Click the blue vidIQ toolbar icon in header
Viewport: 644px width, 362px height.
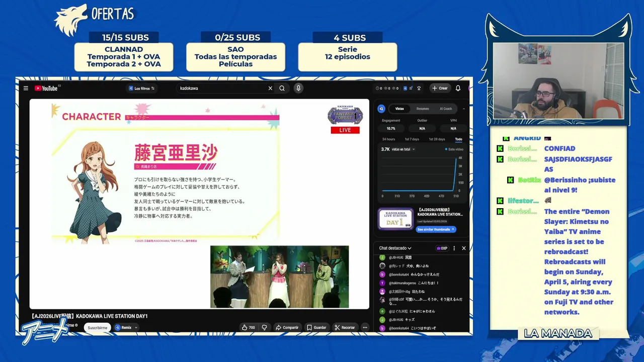(405, 88)
